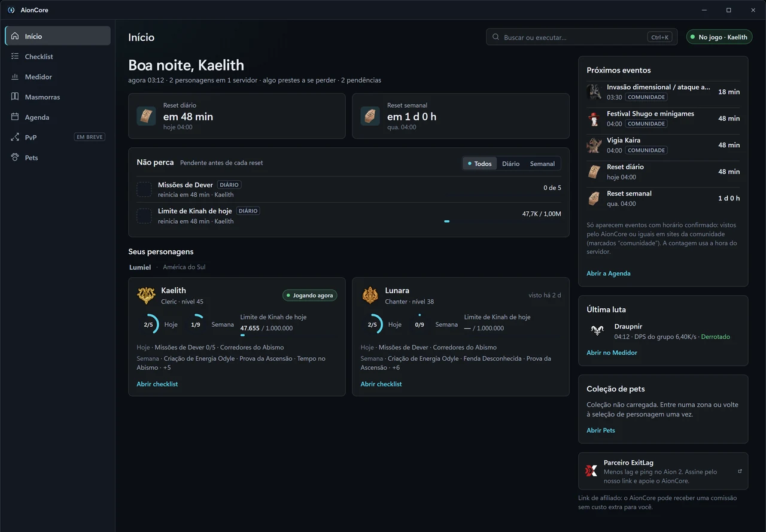Open Lunara's Abrir checklist link

381,384
